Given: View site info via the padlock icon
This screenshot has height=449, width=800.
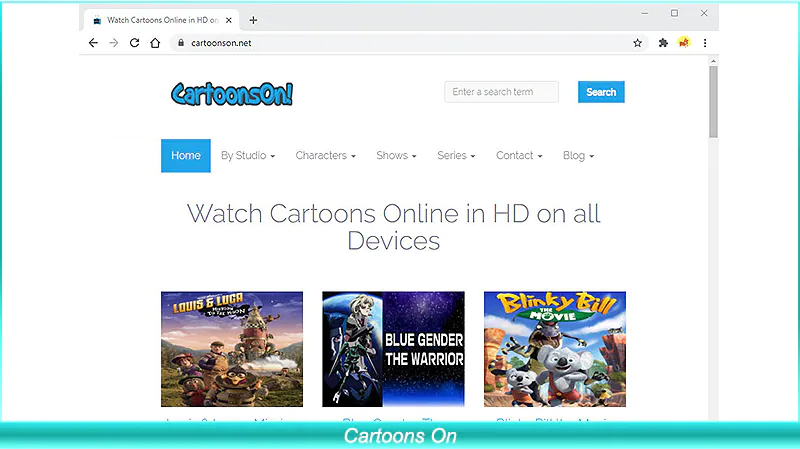Looking at the screenshot, I should pyautogui.click(x=181, y=43).
